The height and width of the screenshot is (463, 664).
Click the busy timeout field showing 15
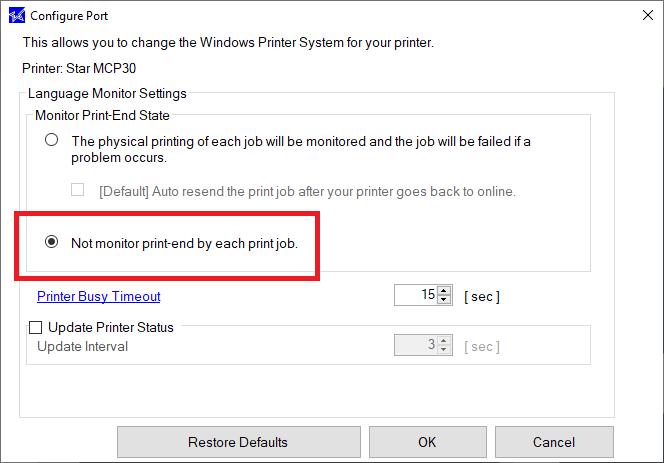click(x=415, y=295)
